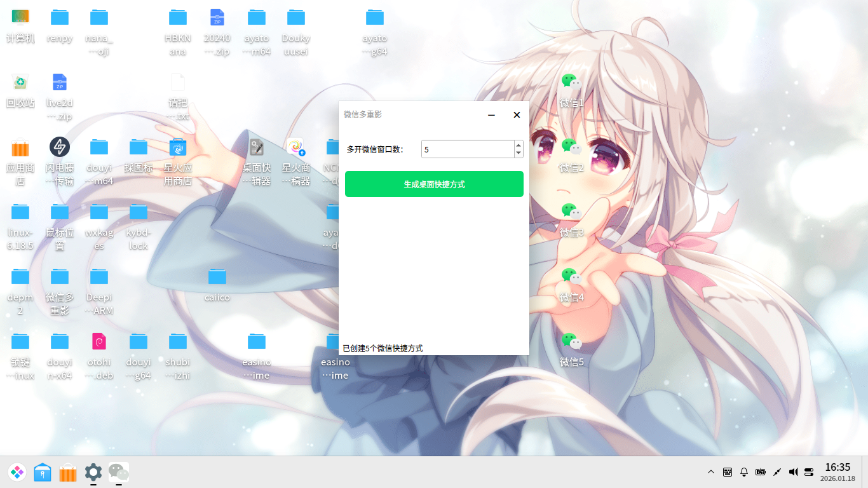868x488 pixels.
Task: Open the orange app store taskbar icon
Action: tap(68, 472)
